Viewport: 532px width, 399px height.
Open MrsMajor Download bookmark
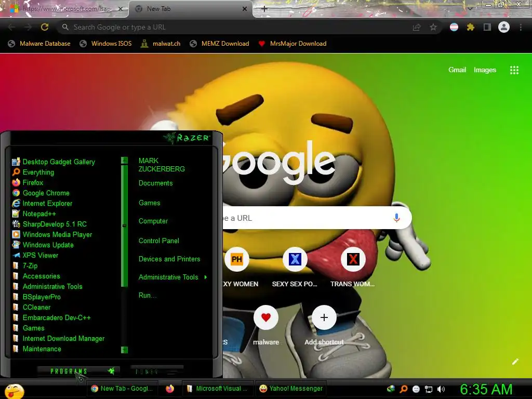click(x=292, y=44)
